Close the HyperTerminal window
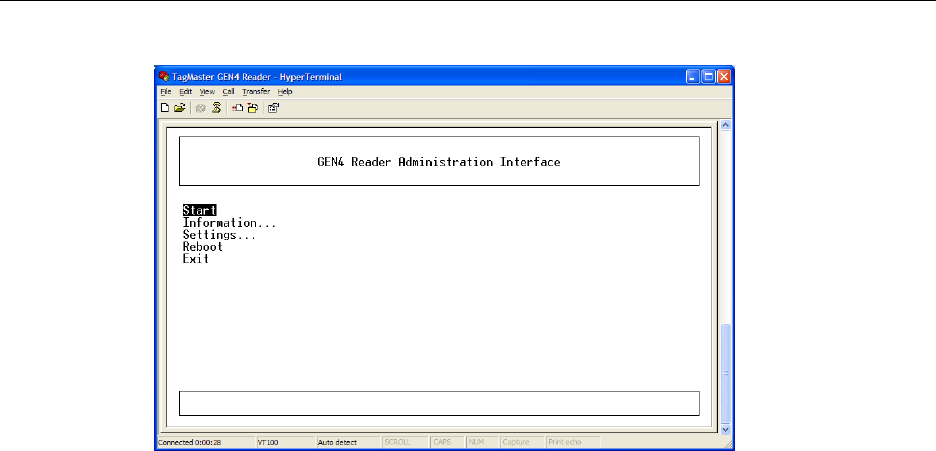This screenshot has width=936, height=451. point(723,76)
